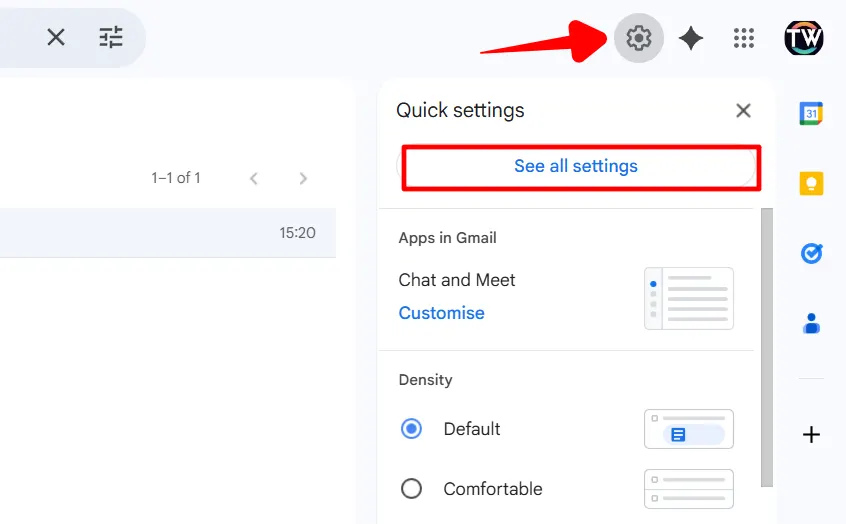The height and width of the screenshot is (524, 846).
Task: Click the 1–1 of 1 counter
Action: [176, 178]
